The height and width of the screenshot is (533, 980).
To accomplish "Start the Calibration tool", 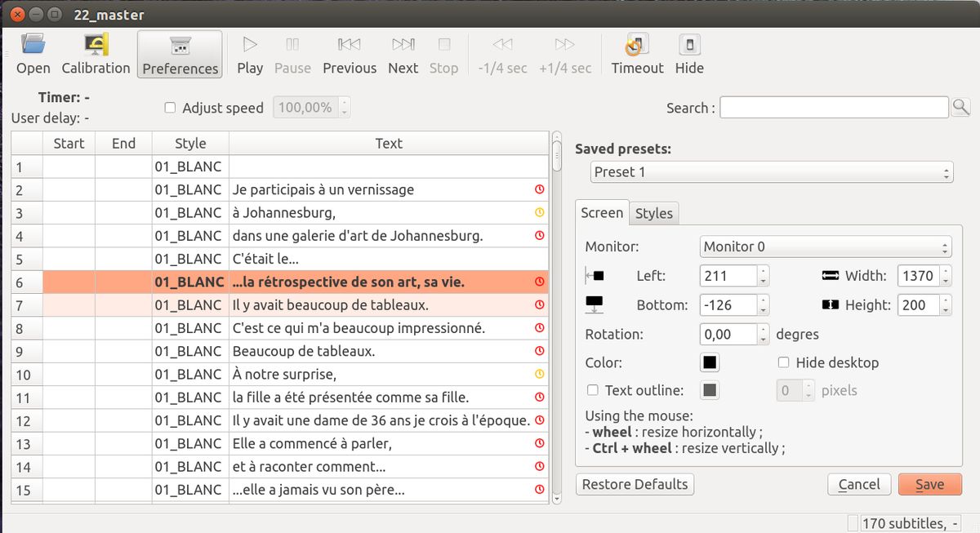I will (96, 54).
